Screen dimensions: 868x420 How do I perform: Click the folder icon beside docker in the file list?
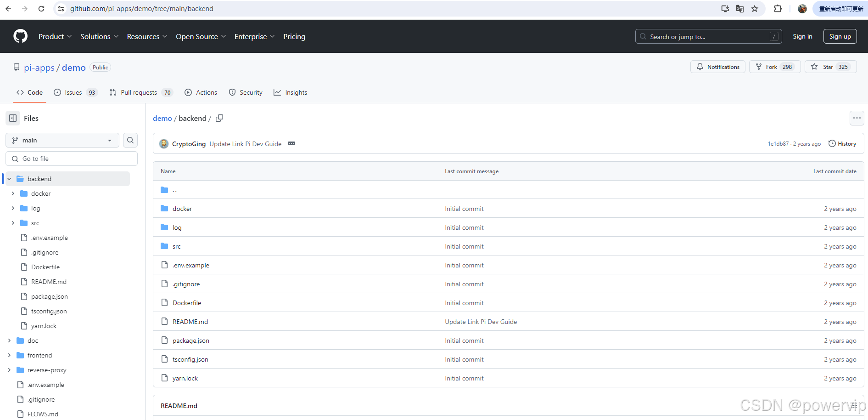click(x=164, y=208)
